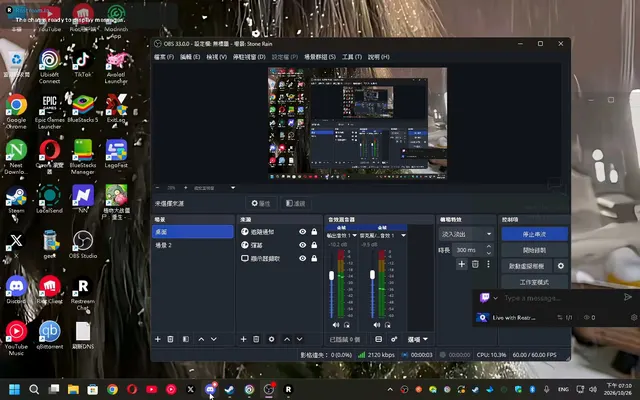Remove selected source with trash icon
This screenshot has width=640, height=400.
(256, 339)
